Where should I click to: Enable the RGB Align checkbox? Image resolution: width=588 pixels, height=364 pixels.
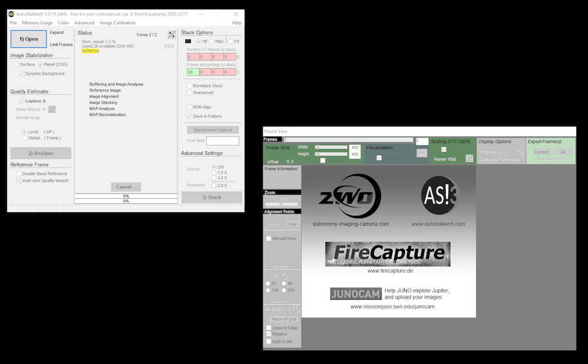189,107
